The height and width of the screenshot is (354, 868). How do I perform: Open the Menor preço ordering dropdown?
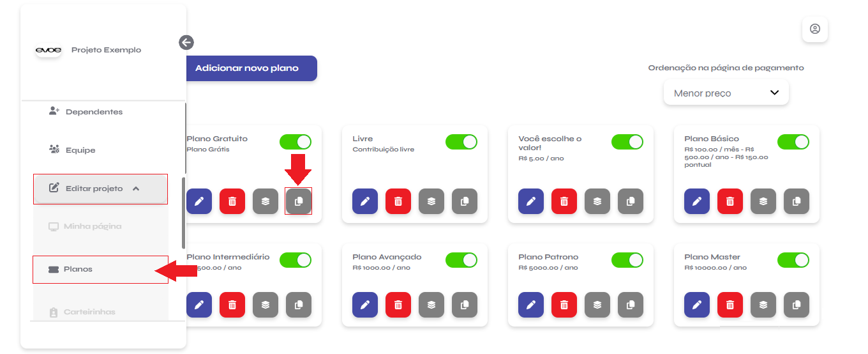coord(726,93)
